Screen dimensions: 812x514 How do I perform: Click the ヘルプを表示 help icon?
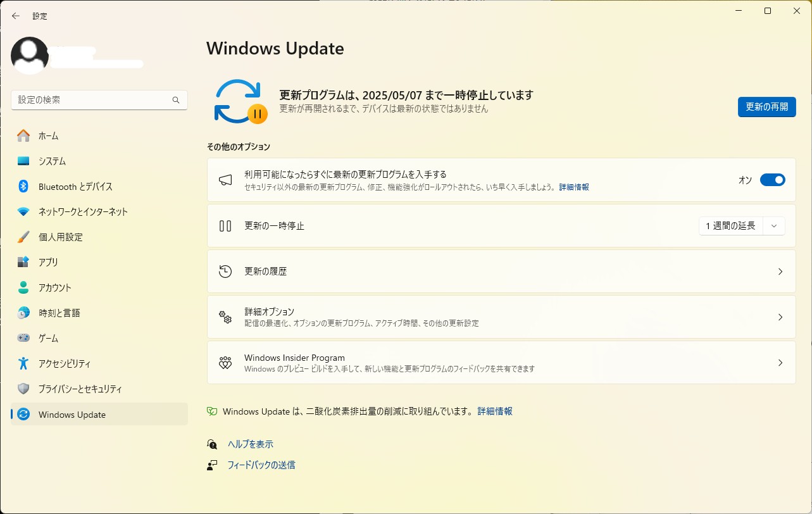pyautogui.click(x=213, y=444)
